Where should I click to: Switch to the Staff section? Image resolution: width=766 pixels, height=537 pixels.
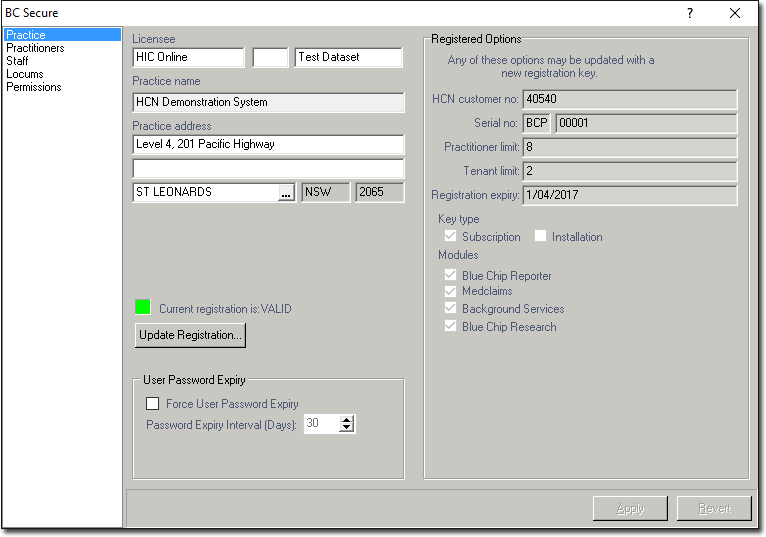coord(17,61)
